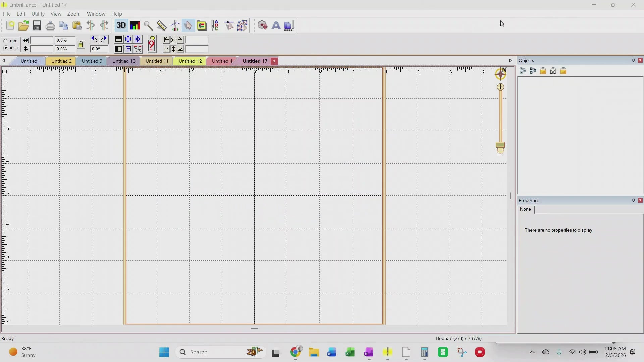The image size is (644, 362).
Task: Switch to the Untitled 4 tab
Action: tap(222, 61)
